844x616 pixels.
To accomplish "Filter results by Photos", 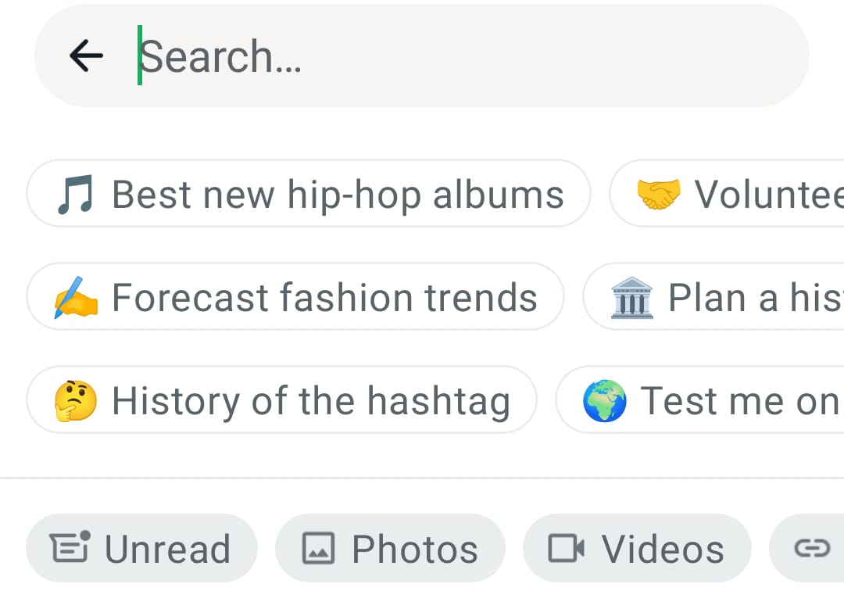I will click(414, 548).
